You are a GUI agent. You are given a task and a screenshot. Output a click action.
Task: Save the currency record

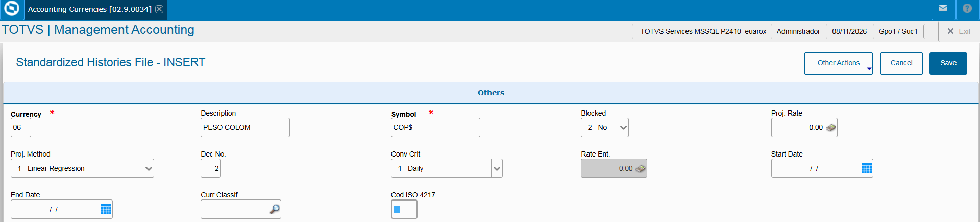point(948,63)
